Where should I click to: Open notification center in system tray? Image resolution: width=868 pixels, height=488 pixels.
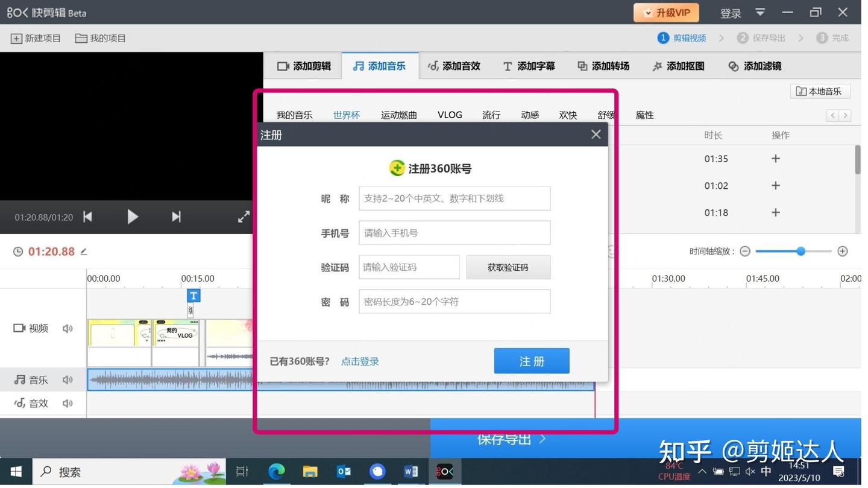pos(839,472)
